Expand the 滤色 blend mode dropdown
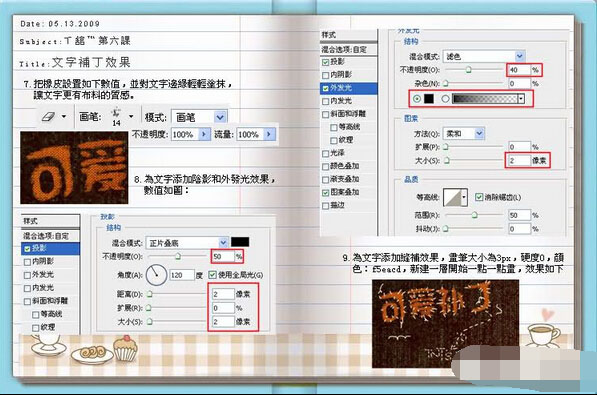 point(484,56)
